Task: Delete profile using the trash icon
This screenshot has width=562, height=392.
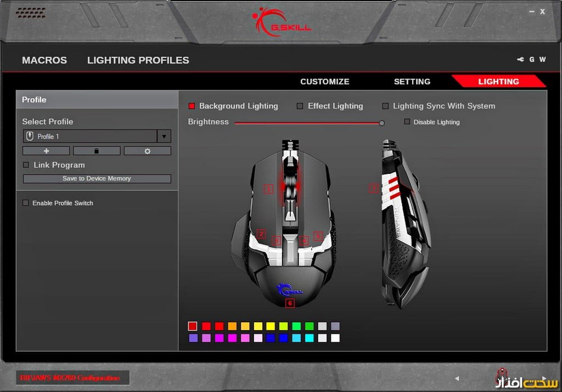Action: pos(97,151)
